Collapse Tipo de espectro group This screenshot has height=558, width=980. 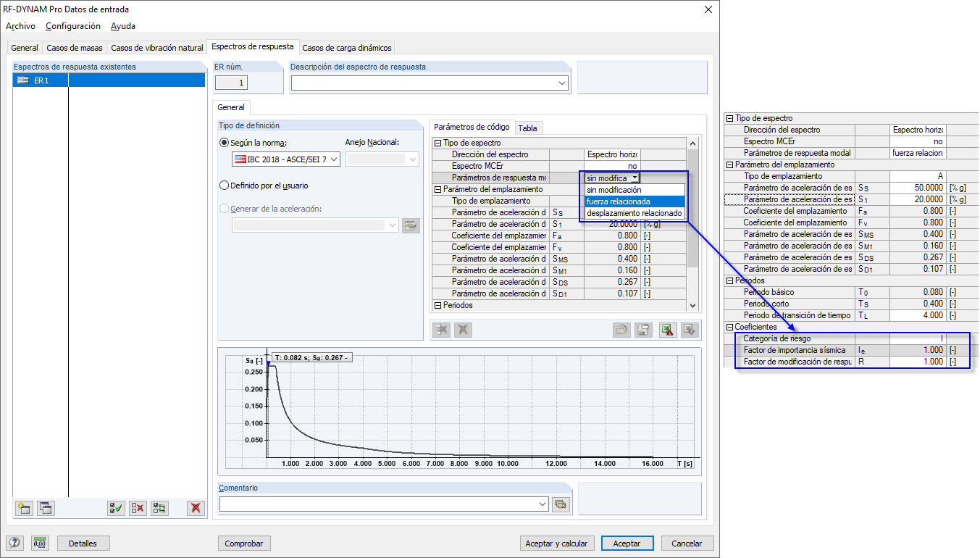(x=437, y=143)
